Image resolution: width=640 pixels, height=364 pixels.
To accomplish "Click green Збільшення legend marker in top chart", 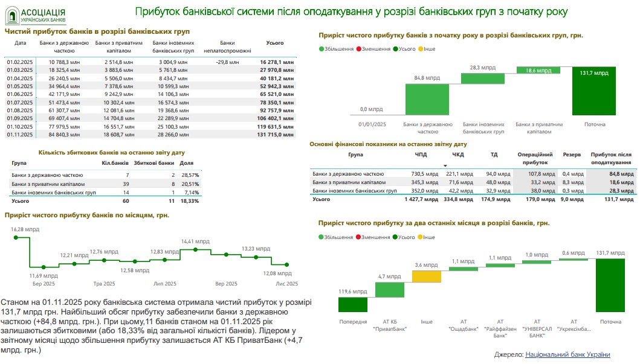I will [x=322, y=48].
